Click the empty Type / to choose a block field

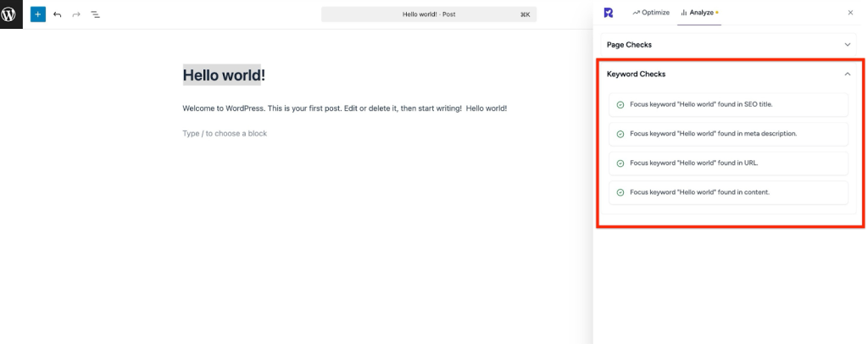click(225, 133)
